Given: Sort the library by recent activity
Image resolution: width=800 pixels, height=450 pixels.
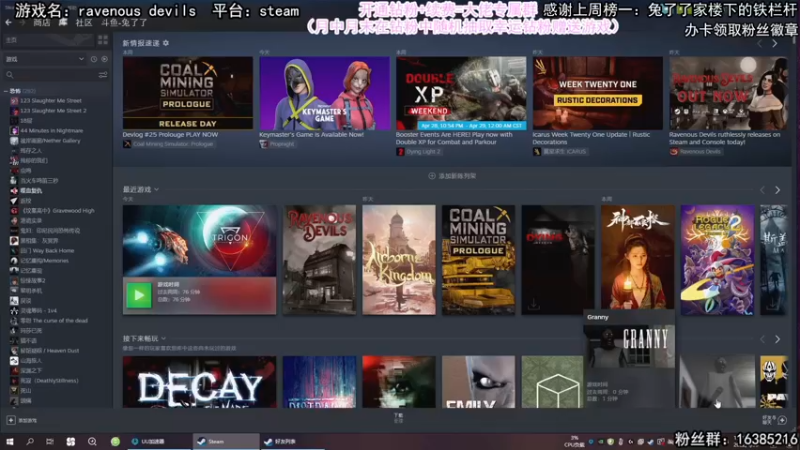Looking at the screenshot, I should pyautogui.click(x=94, y=59).
